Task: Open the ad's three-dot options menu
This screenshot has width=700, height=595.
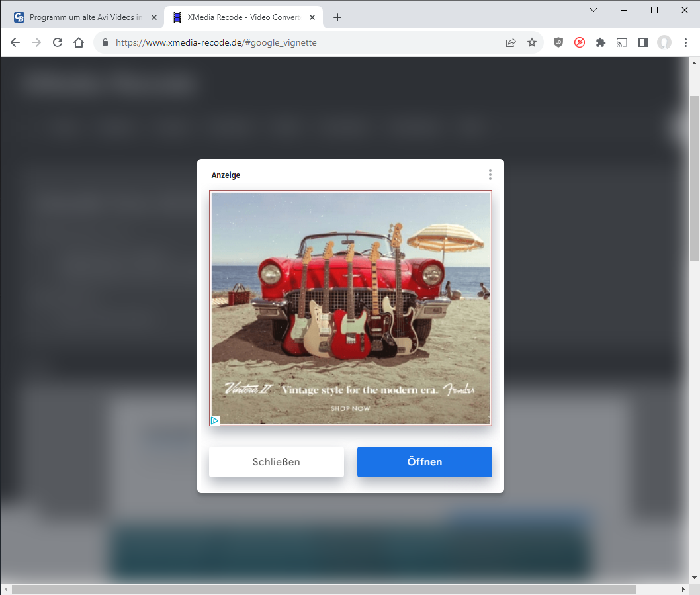Action: click(490, 175)
